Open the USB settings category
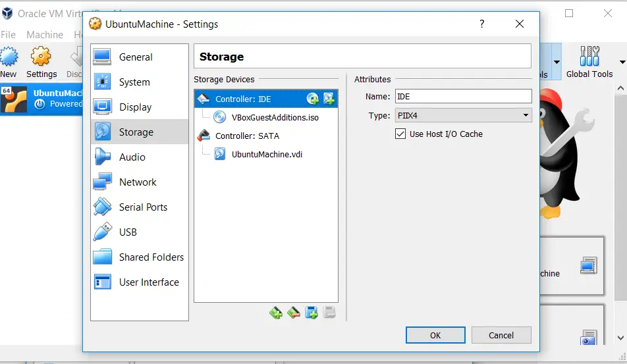This screenshot has height=364, width=627. pos(139,232)
